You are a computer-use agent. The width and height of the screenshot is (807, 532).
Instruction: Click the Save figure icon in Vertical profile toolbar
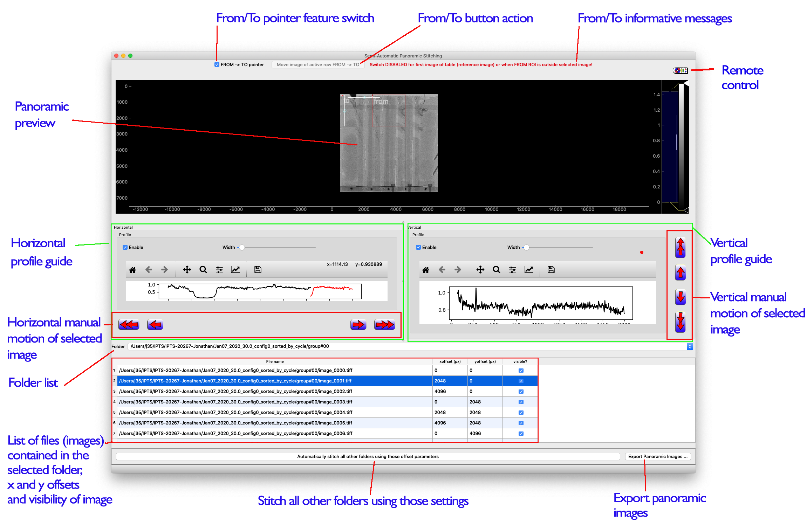click(550, 269)
